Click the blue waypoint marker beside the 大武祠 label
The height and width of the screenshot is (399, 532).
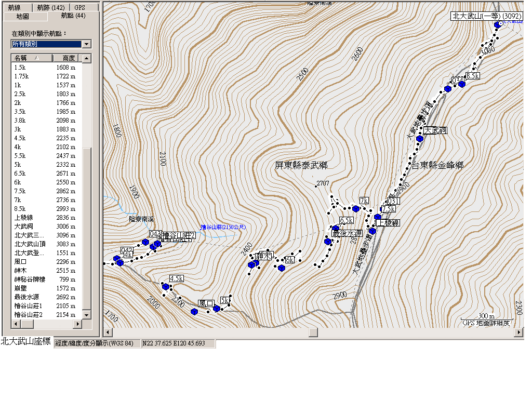(x=420, y=138)
